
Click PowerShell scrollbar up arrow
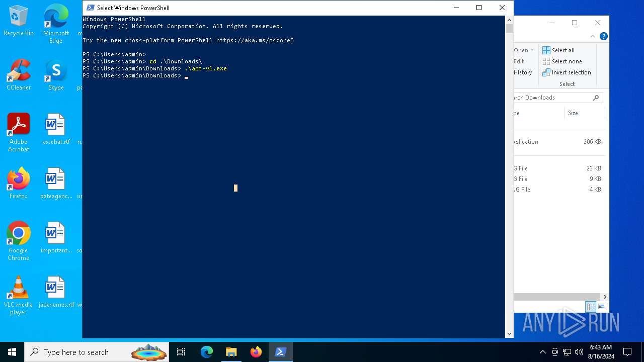[x=509, y=20]
